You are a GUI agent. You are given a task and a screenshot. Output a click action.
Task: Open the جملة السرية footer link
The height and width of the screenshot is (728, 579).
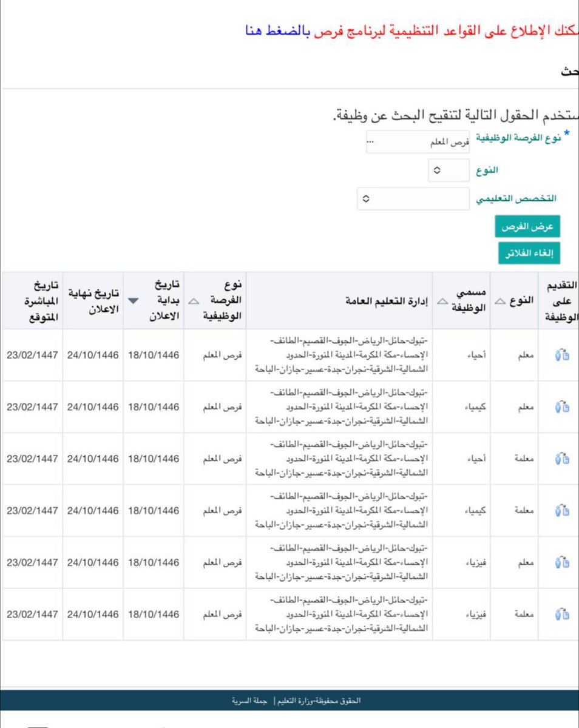pyautogui.click(x=250, y=701)
